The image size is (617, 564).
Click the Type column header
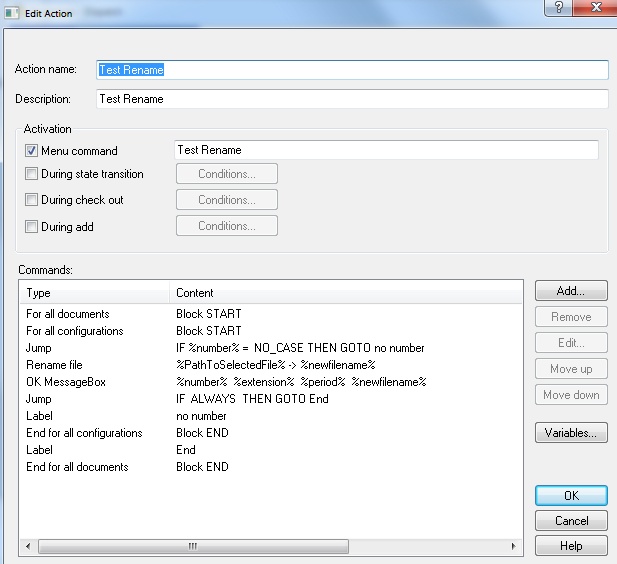click(94, 293)
